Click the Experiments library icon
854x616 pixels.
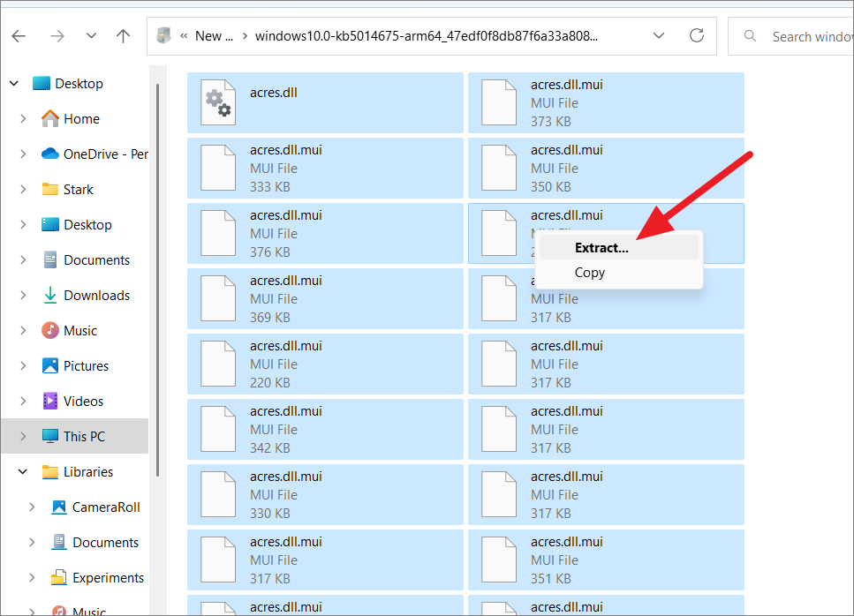59,577
